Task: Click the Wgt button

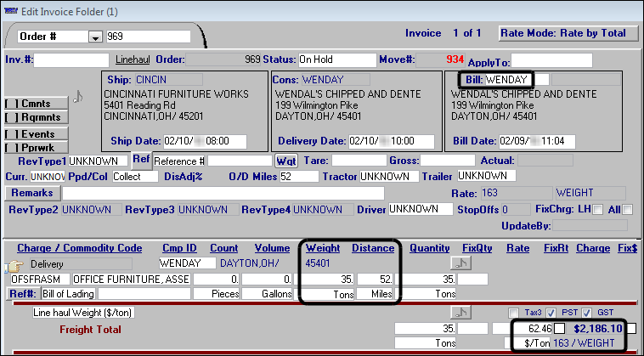Action: pos(286,161)
